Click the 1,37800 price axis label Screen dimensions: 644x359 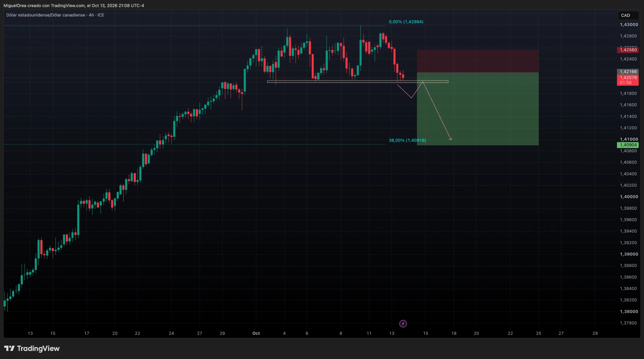628,323
